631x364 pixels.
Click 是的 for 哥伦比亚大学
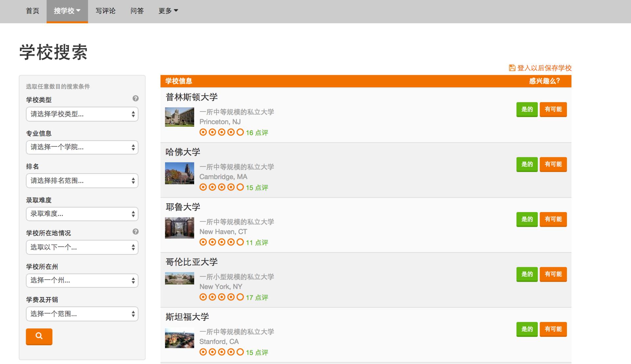click(x=527, y=274)
